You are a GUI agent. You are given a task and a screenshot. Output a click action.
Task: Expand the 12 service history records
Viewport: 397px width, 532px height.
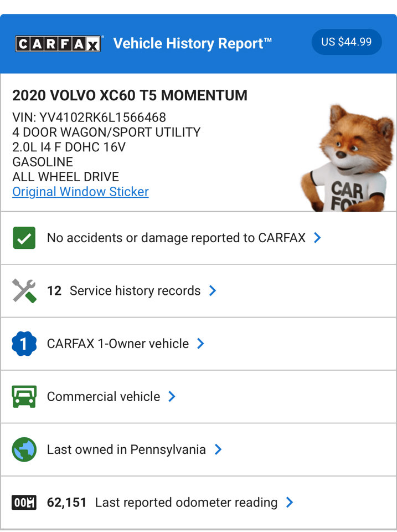213,290
